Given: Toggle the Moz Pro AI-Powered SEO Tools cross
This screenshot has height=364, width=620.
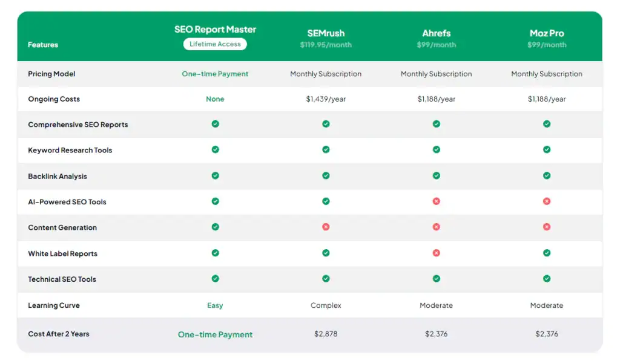Looking at the screenshot, I should click(x=547, y=201).
